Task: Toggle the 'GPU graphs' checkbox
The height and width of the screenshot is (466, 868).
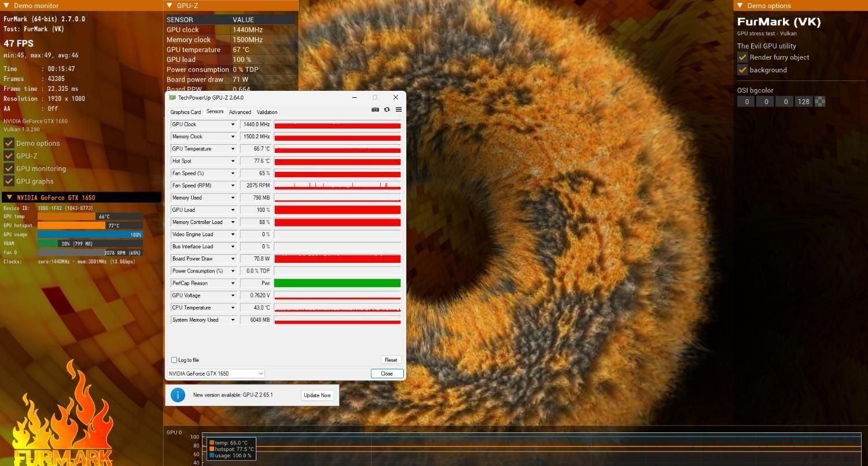Action: tap(9, 181)
